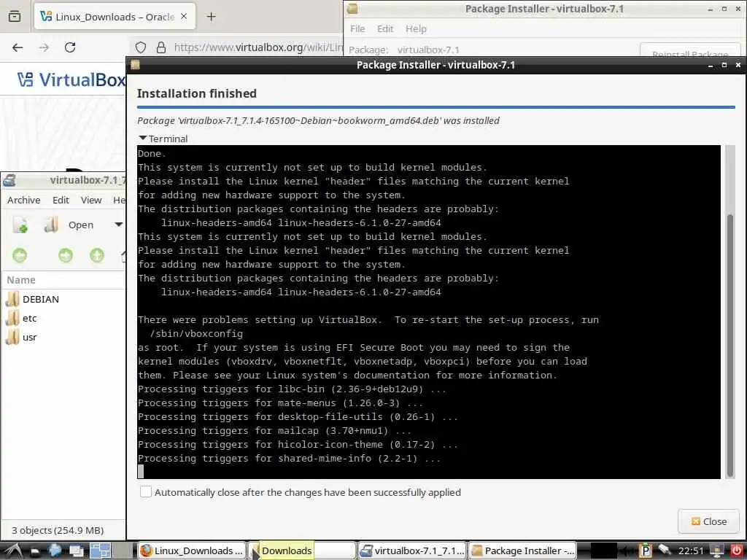Click the Firefox view icon left of tabs

15,17
